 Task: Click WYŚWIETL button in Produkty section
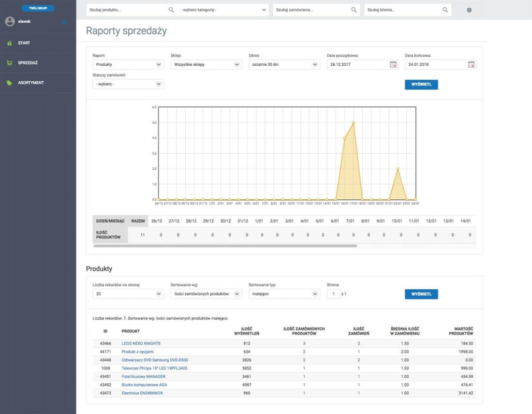pyautogui.click(x=421, y=294)
